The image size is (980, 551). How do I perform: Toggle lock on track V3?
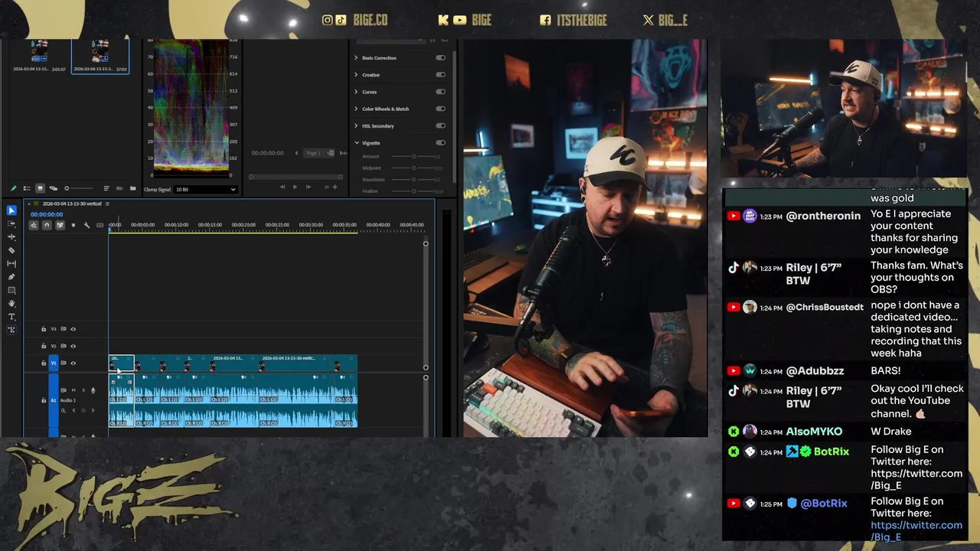point(44,329)
